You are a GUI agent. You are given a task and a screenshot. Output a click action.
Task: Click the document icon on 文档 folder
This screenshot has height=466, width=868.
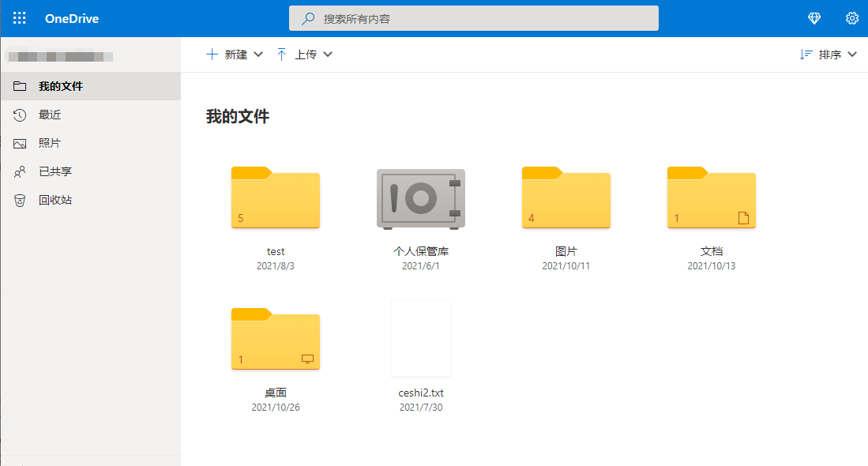743,218
